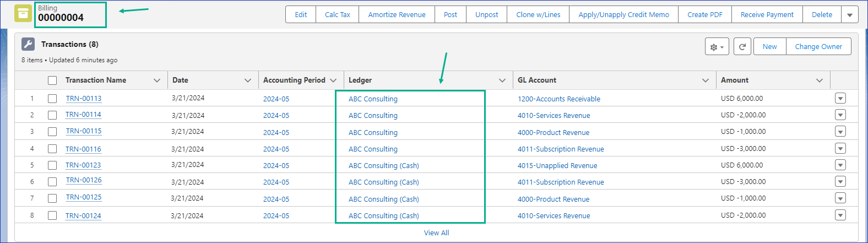Open Amount column sort options
868x243 pixels.
click(x=819, y=80)
